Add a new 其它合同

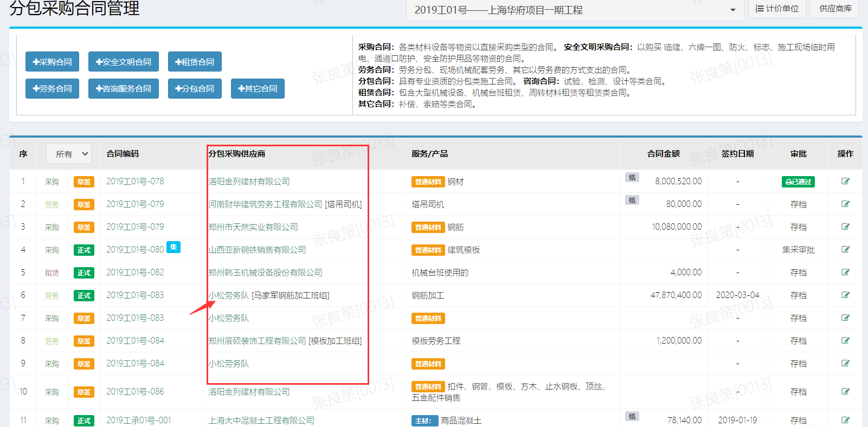[258, 88]
